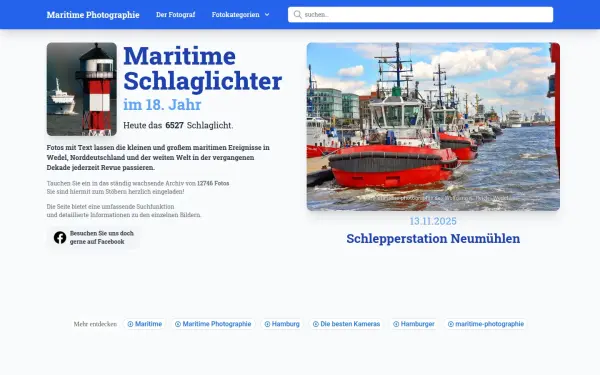Viewport: 600px width, 375px height.
Task: Click the Maritime Schlaglichter heading
Action: 203,68
